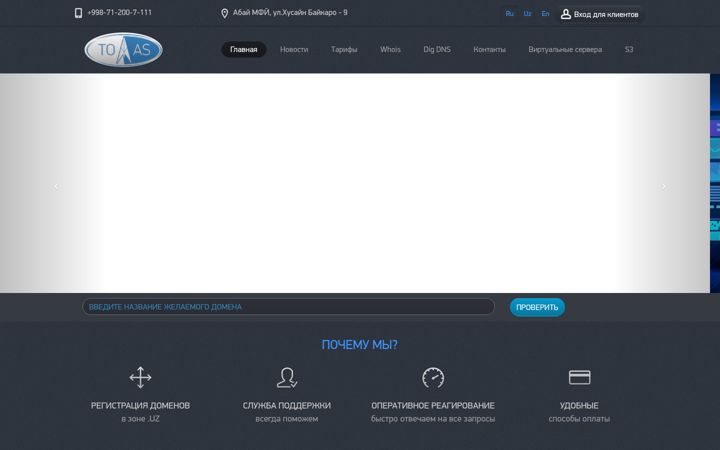Click the Служба поддержки heading
Viewport: 720px width, 450px height.
(x=287, y=405)
